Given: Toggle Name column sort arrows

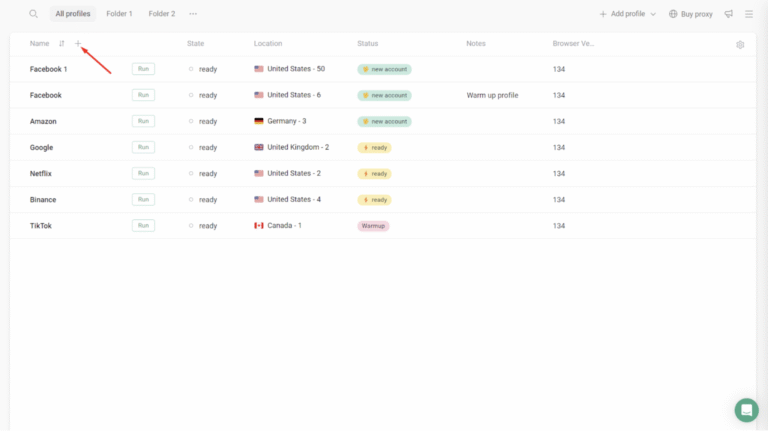Looking at the screenshot, I should coord(62,44).
